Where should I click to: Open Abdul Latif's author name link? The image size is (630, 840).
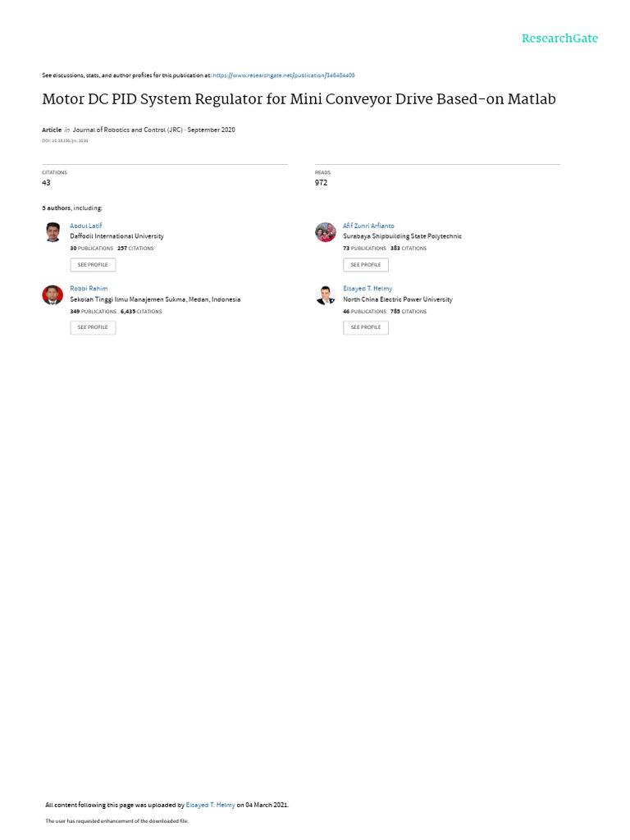pyautogui.click(x=85, y=226)
